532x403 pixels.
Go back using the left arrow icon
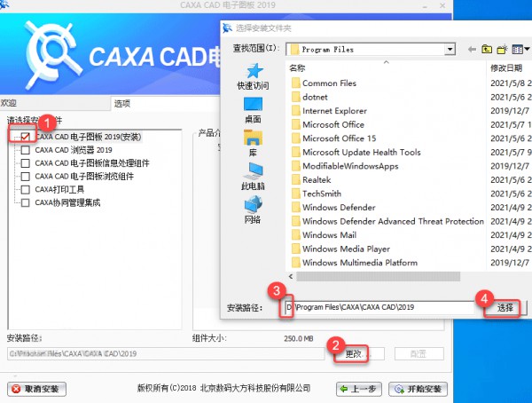(472, 50)
